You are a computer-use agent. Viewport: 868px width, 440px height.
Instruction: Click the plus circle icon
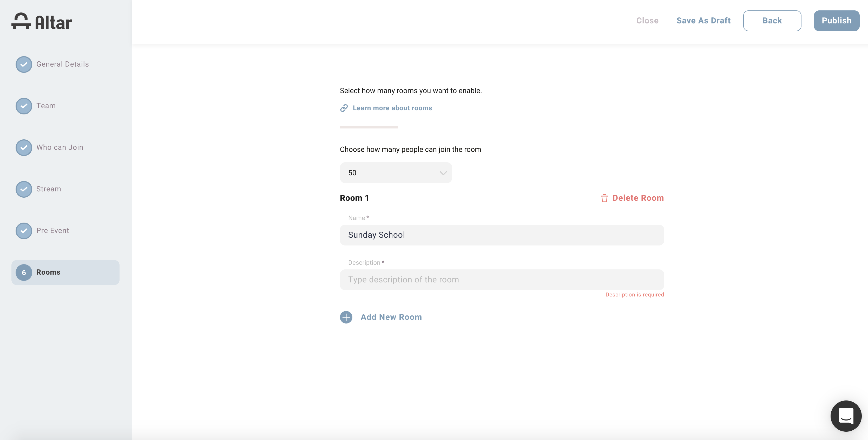[346, 317]
